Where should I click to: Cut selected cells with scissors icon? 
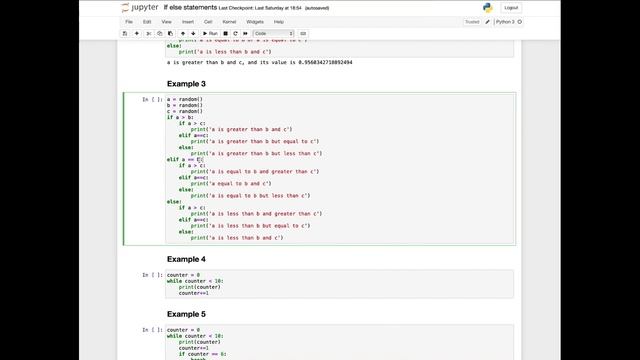tap(149, 33)
